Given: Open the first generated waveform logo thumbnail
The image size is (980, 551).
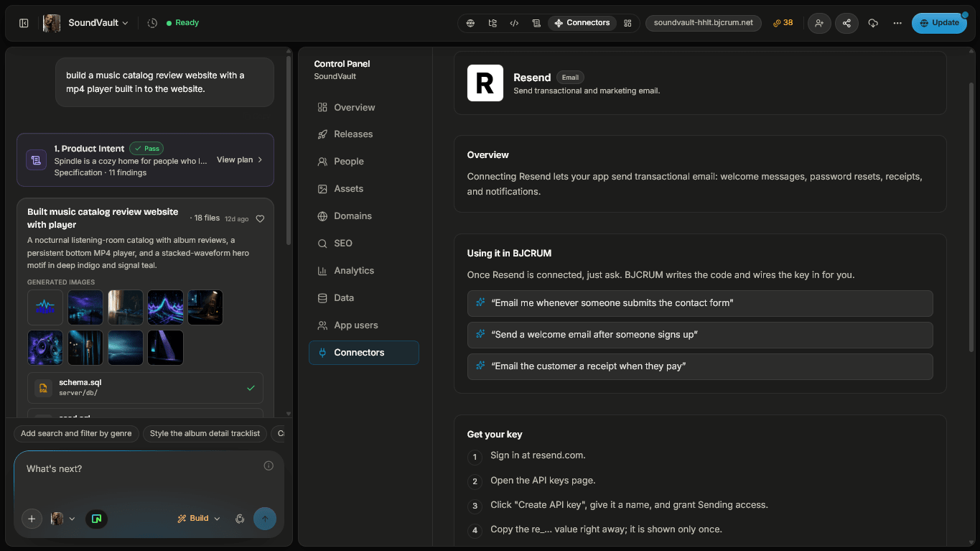Looking at the screenshot, I should 45,307.
